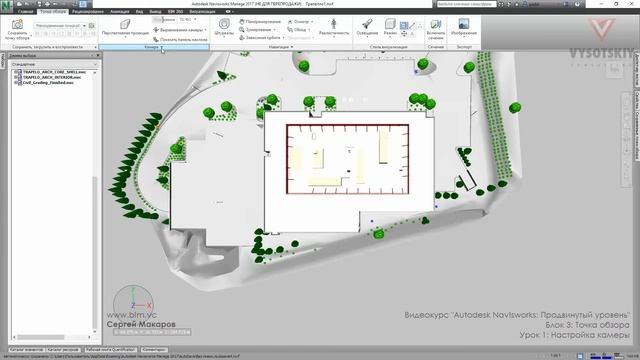The width and height of the screenshot is (640, 360).
Task: Open the Orbit tool dropdown arrow
Action: click(283, 38)
